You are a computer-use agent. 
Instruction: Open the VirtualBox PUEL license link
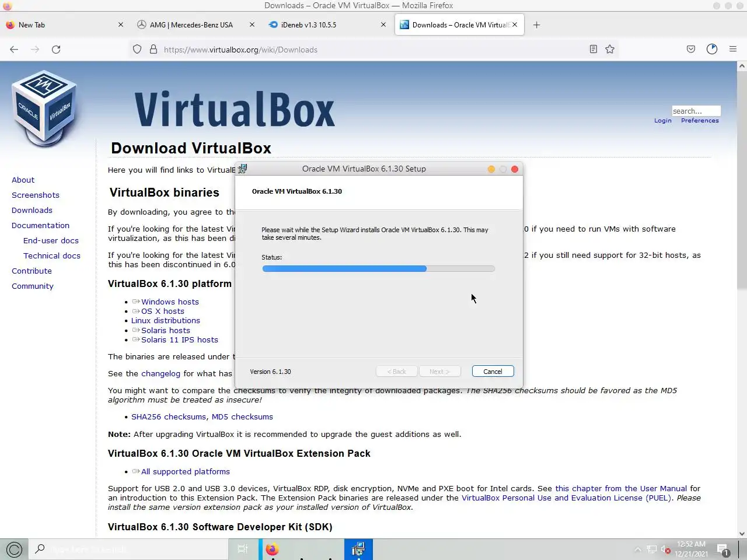[566, 498]
